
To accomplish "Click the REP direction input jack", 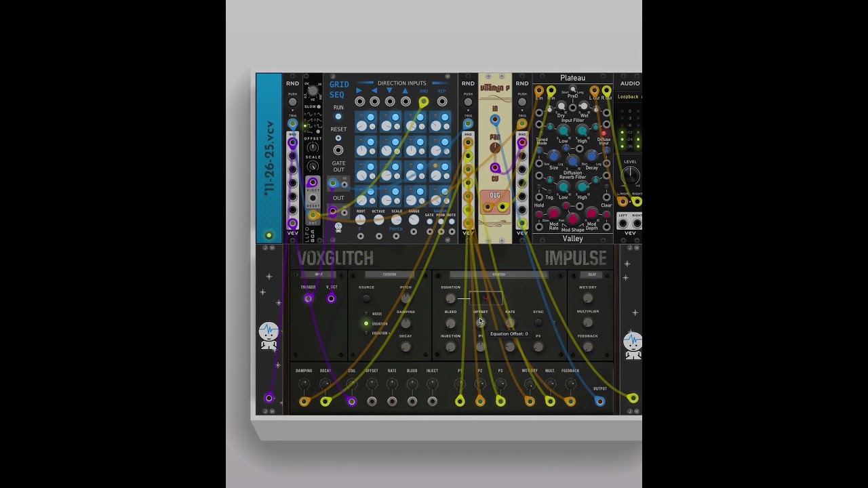I will click(x=442, y=102).
